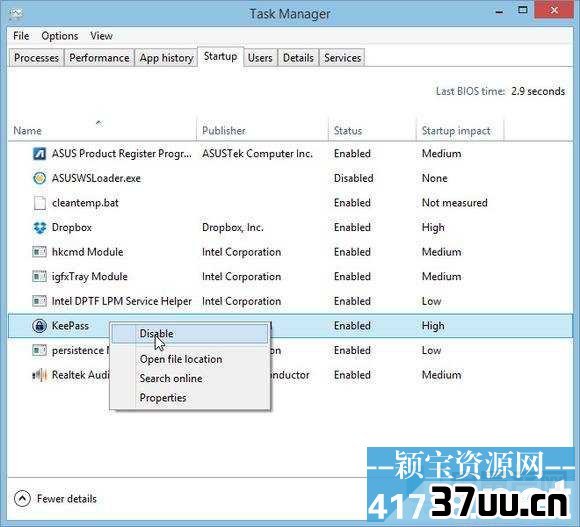
Task: Click the cleantemp.bat file icon
Action: [40, 203]
